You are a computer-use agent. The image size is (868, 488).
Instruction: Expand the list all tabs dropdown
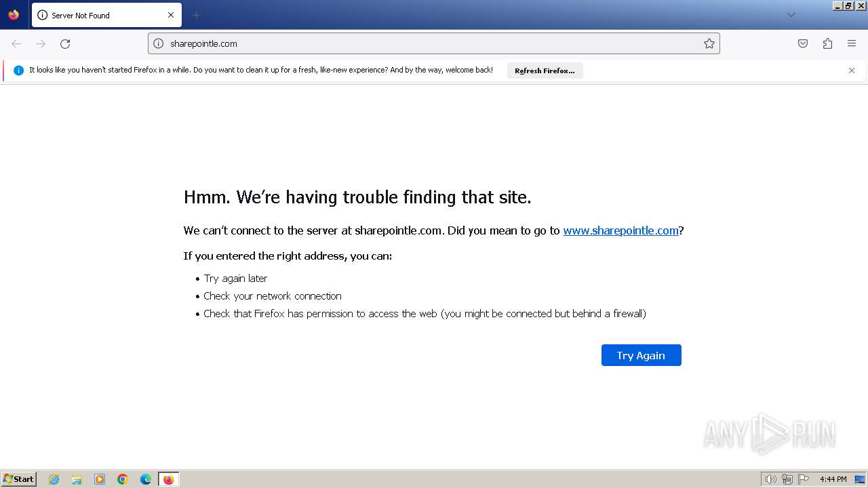tap(791, 15)
